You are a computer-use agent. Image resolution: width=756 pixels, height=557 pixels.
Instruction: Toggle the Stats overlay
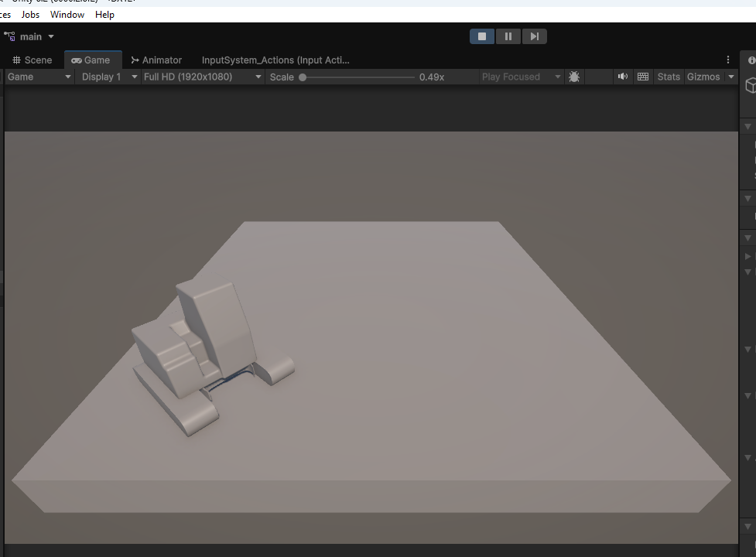click(669, 77)
